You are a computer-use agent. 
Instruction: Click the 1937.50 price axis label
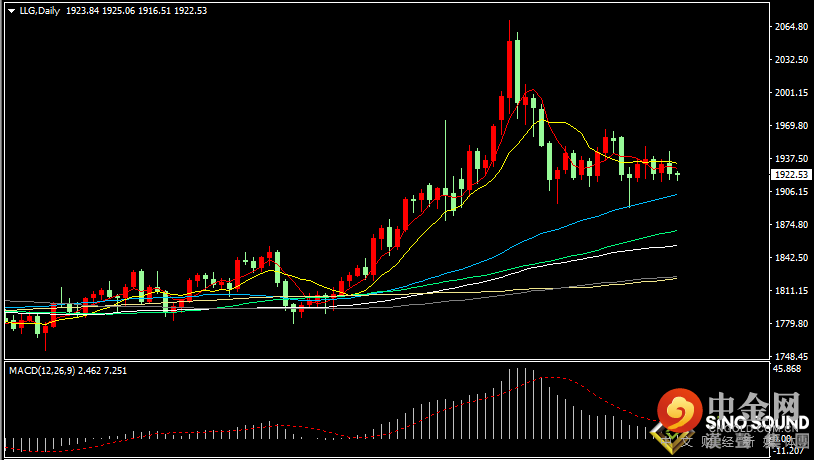pyautogui.click(x=792, y=158)
